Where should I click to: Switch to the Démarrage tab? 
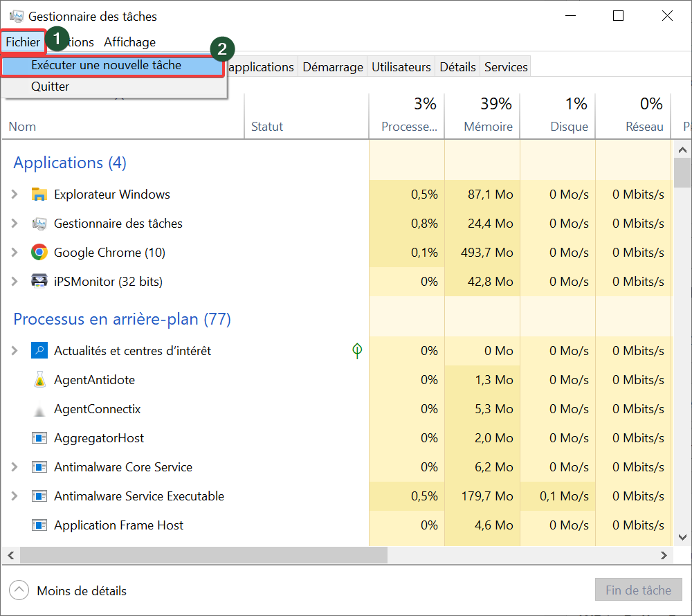tap(333, 67)
